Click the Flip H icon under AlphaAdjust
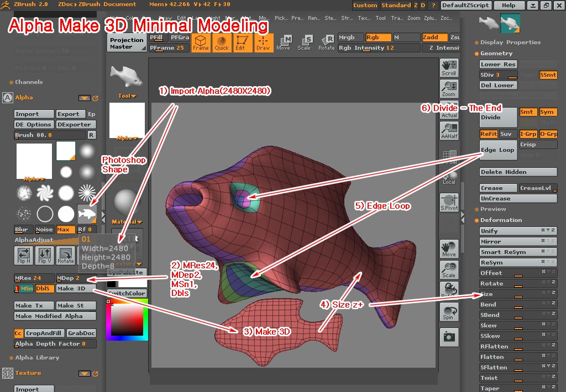 [x=23, y=256]
